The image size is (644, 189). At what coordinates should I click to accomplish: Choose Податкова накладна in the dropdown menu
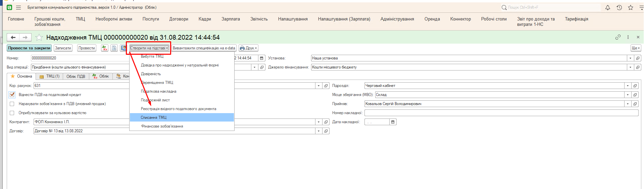coord(158,91)
